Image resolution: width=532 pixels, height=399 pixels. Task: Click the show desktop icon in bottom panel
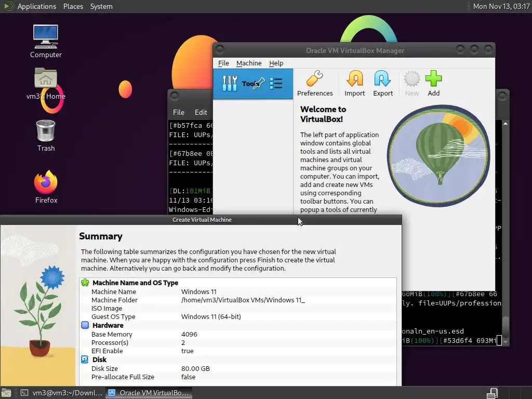click(6, 393)
